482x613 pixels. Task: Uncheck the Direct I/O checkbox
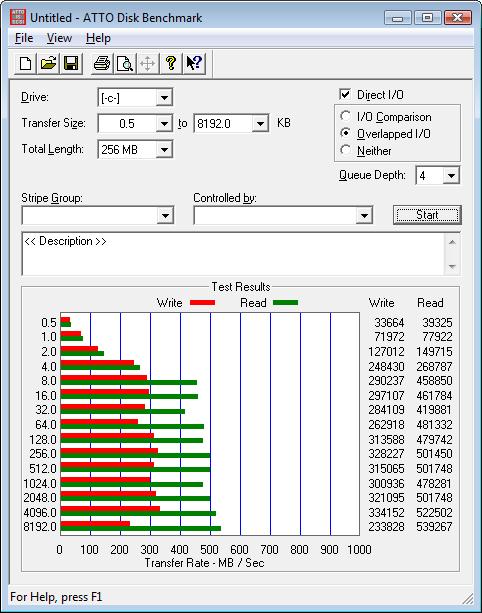[345, 94]
